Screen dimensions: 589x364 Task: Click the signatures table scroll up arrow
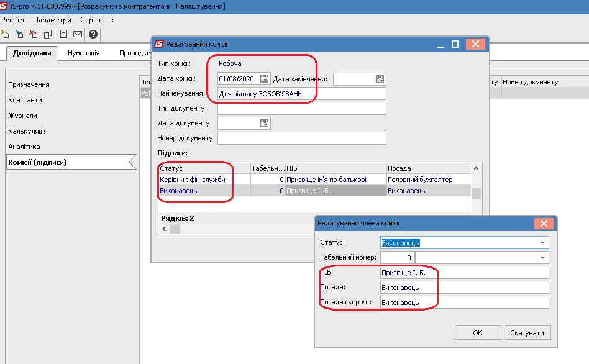(x=477, y=169)
